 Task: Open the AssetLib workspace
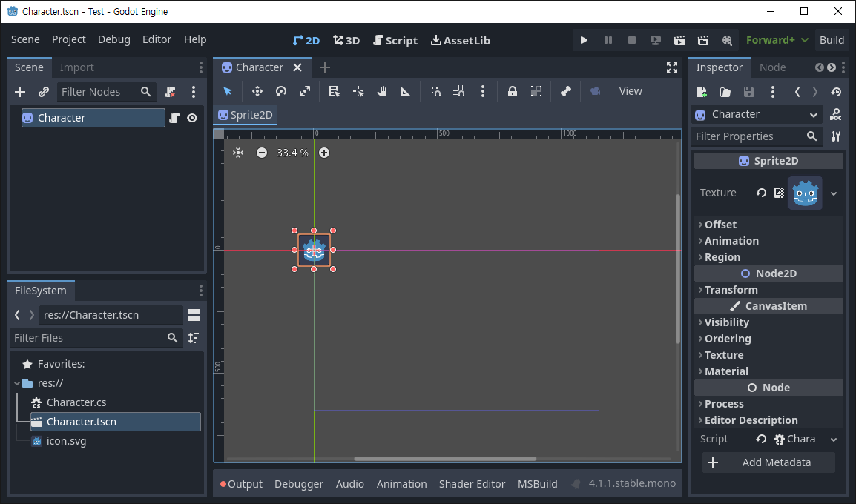click(x=460, y=40)
